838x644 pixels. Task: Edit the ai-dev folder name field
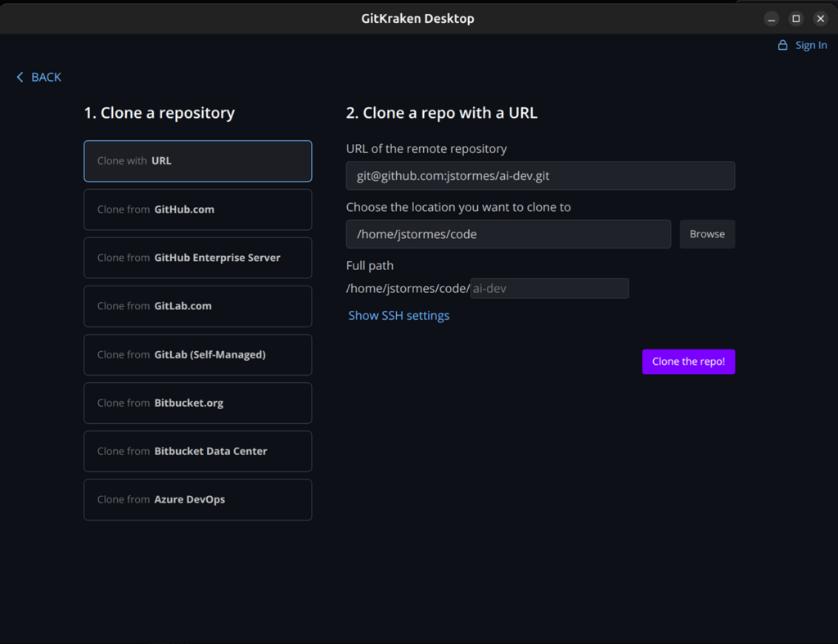(549, 288)
